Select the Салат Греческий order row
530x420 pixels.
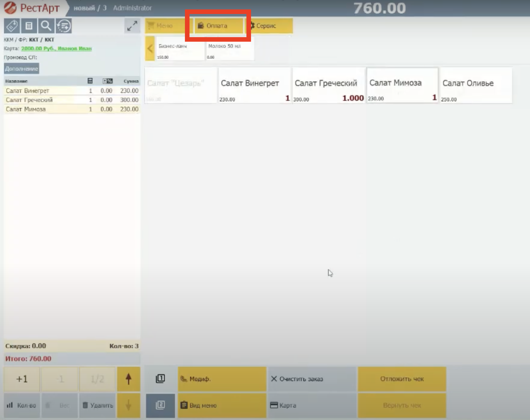[72, 100]
